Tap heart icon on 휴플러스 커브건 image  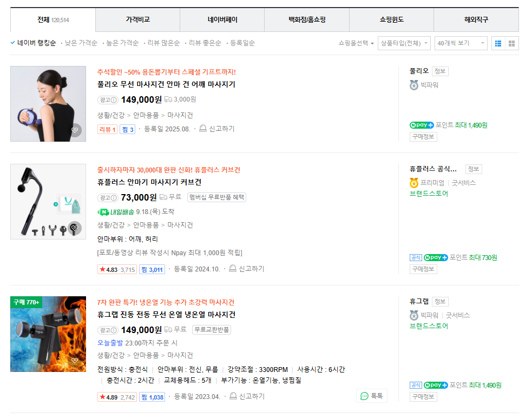pyautogui.click(x=75, y=228)
